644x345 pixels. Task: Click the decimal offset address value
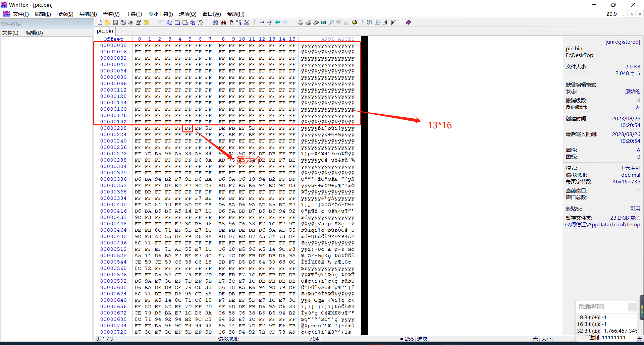click(x=631, y=175)
